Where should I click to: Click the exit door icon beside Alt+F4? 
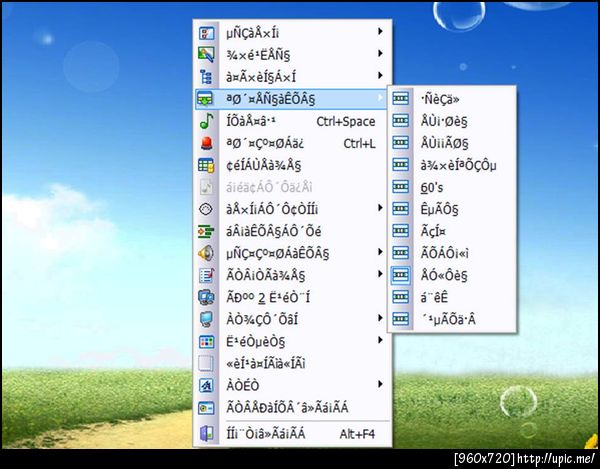coord(206,434)
